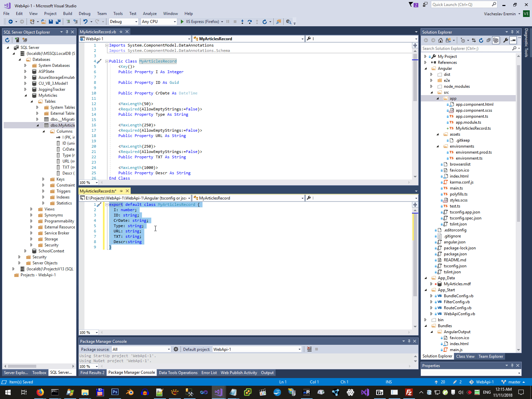Screen dimensions: 532x399
Task: Switch to the Error List tab
Action: (209, 373)
